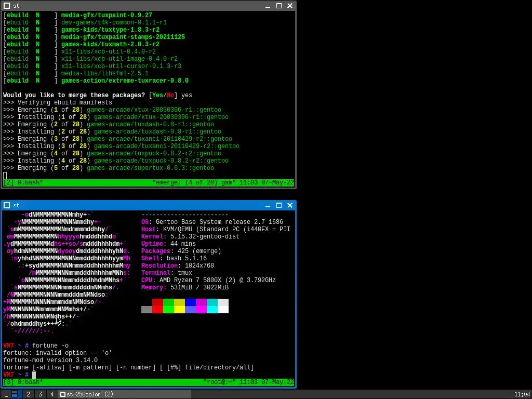The image size is (532, 399).
Task: Click the x11-libs/xcb-util-image-0.4.0-r2 package line
Action: (119, 59)
